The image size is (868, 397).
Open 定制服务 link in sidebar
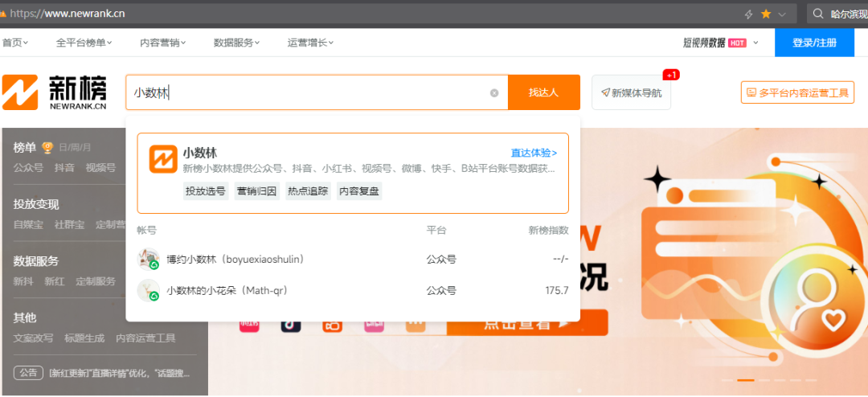96,281
